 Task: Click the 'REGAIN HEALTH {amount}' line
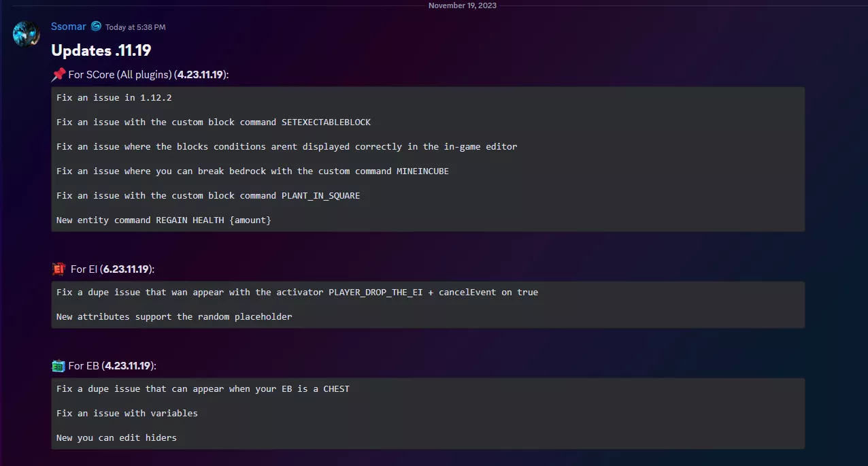click(163, 220)
